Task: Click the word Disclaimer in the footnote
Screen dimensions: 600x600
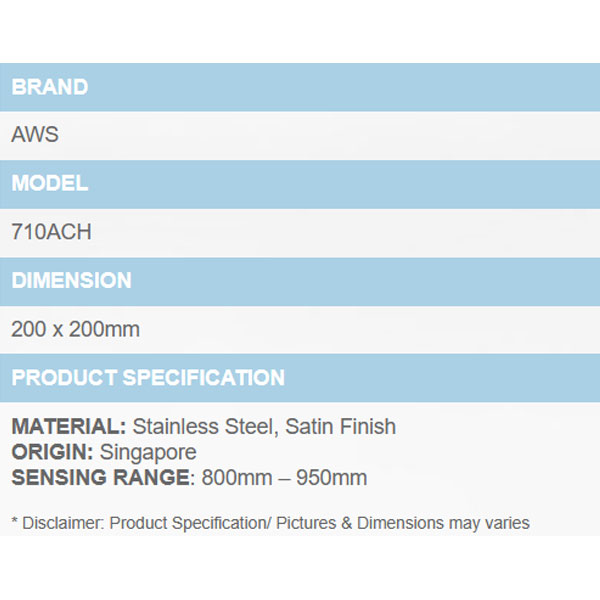Action: pos(62,523)
